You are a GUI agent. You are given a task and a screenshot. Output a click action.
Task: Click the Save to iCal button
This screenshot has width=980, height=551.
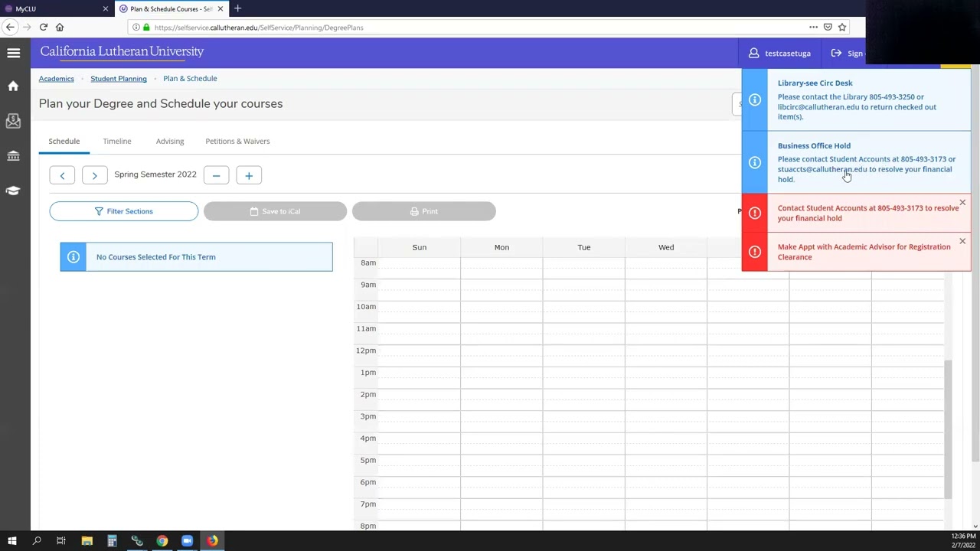coord(275,211)
